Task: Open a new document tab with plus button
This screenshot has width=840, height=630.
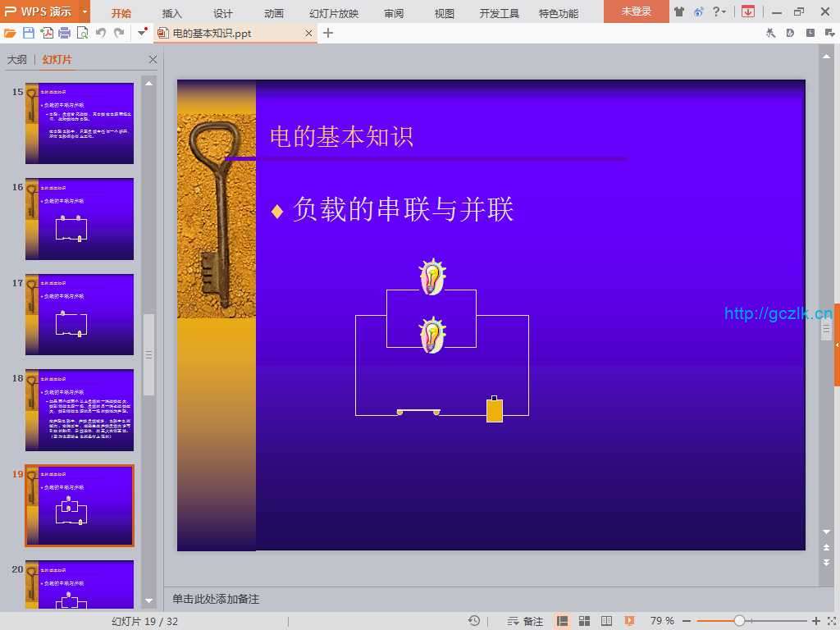Action: [328, 33]
